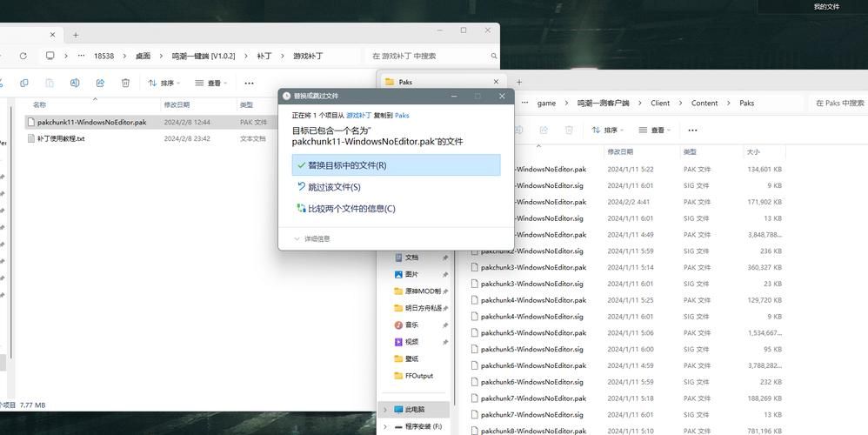
Task: Expand 此电脑 tree node chevron
Action: (x=384, y=409)
